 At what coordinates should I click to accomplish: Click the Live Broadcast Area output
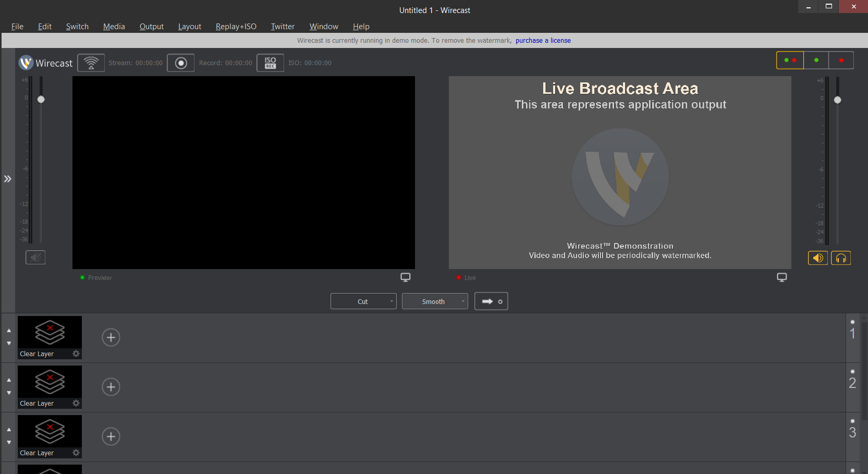pos(620,173)
